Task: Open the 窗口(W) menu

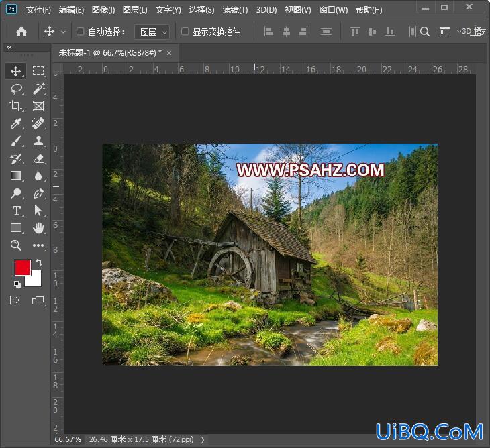Action: 334,10
